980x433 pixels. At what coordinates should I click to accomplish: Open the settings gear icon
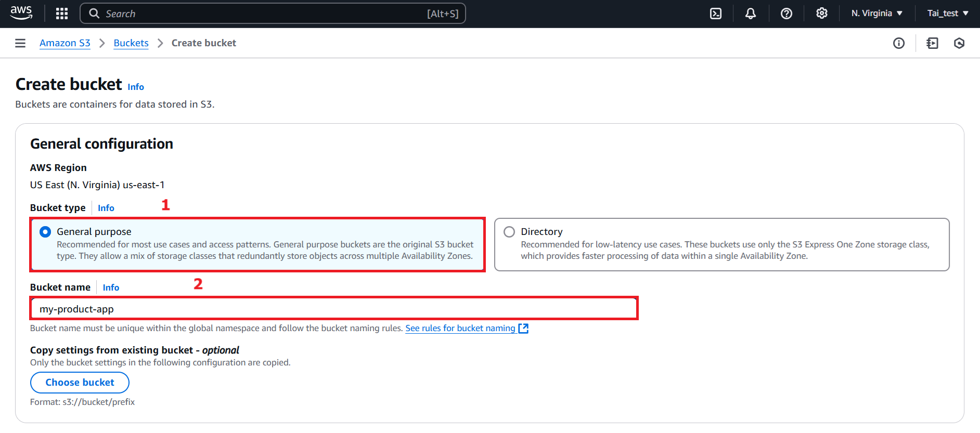click(x=822, y=14)
